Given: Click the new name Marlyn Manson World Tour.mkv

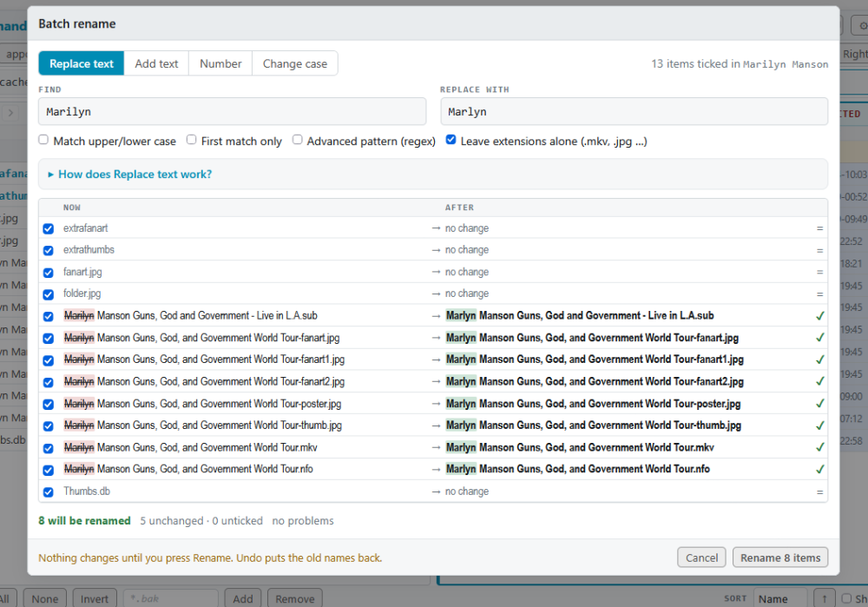Looking at the screenshot, I should [x=580, y=447].
